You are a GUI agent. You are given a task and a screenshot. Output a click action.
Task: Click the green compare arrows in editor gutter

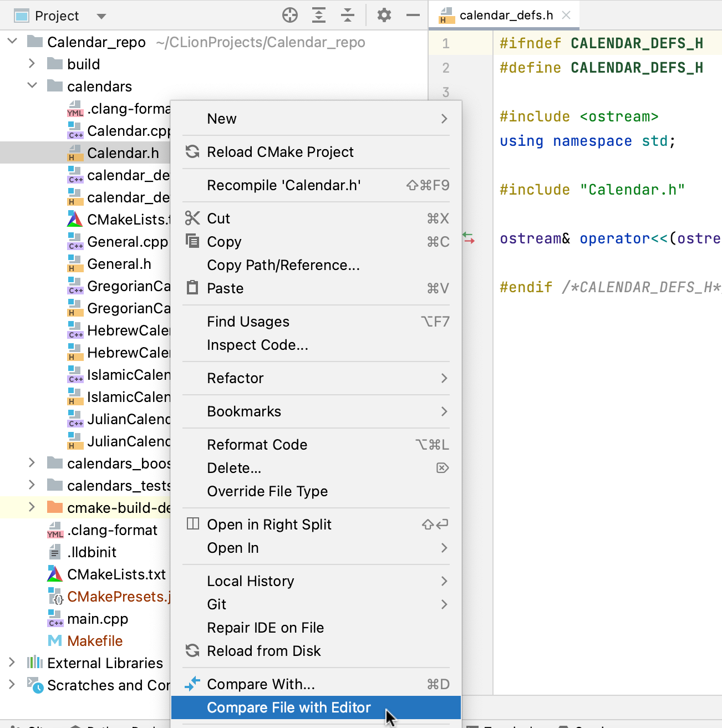coord(469,238)
